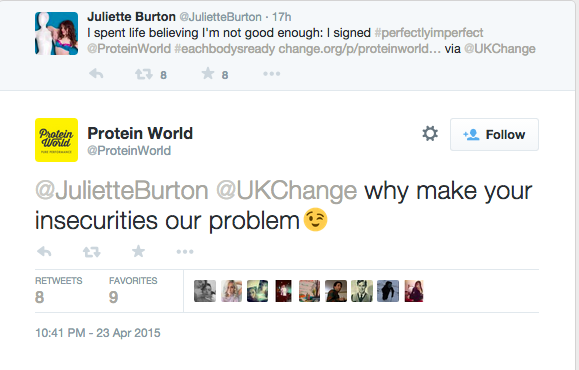Favorite Juliette Burton's tweet with star
This screenshot has height=370, width=579.
click(x=208, y=73)
